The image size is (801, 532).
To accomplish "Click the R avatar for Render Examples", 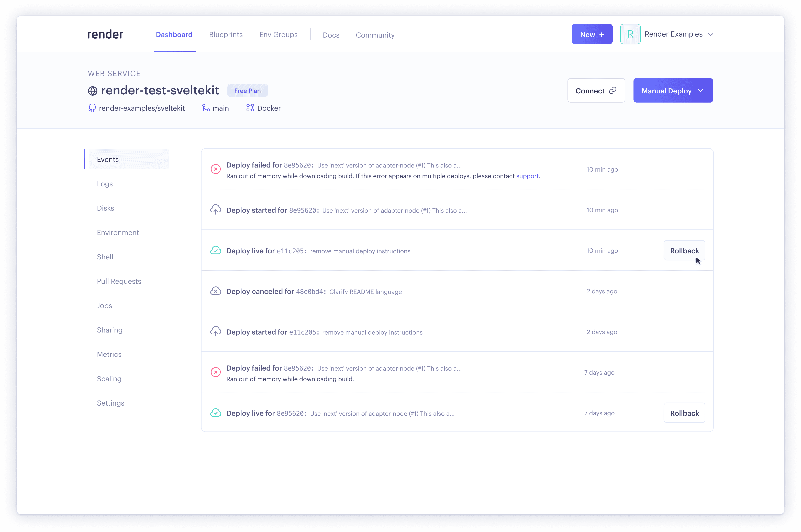I will tap(630, 34).
